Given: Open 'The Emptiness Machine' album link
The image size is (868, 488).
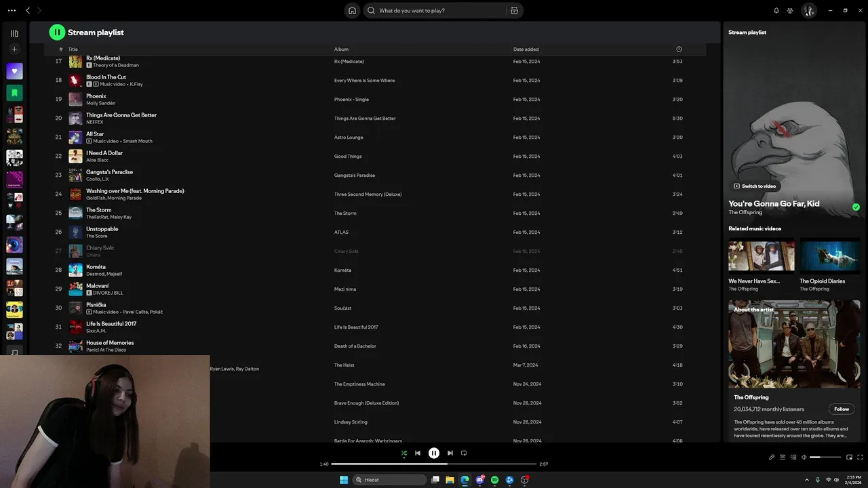Looking at the screenshot, I should pyautogui.click(x=359, y=384).
